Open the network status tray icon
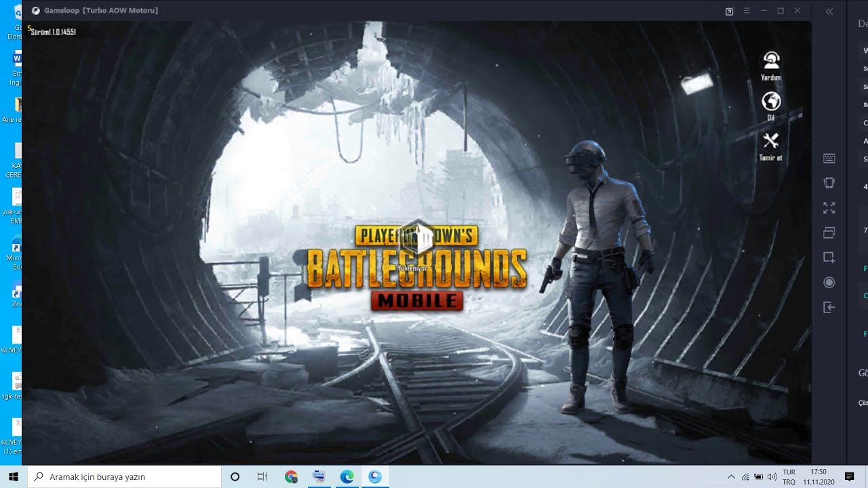 745,476
